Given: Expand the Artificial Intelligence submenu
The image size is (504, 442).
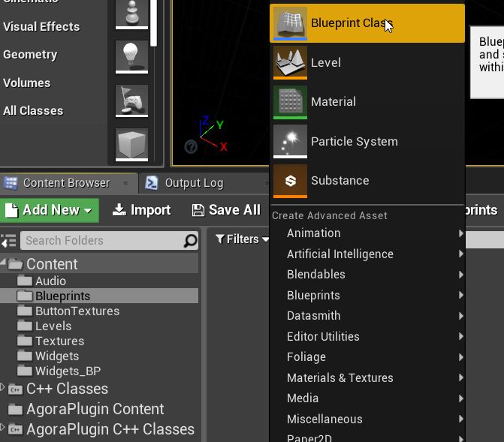Looking at the screenshot, I should (367, 254).
